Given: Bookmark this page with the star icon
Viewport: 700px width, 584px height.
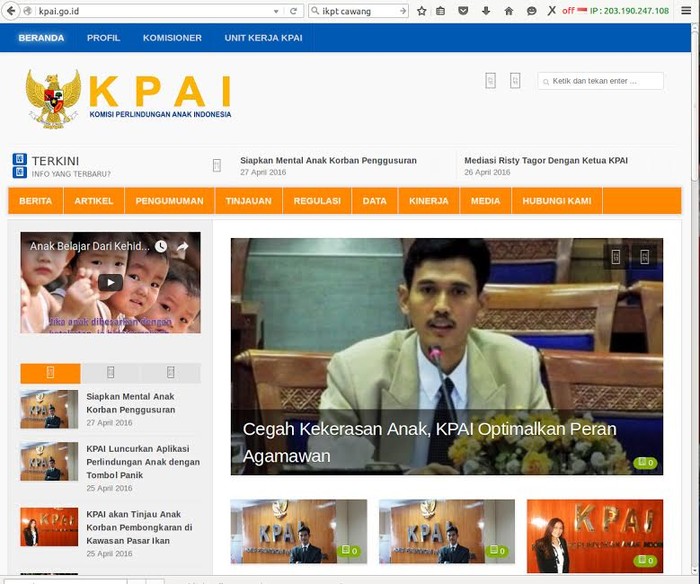Looking at the screenshot, I should pyautogui.click(x=421, y=11).
